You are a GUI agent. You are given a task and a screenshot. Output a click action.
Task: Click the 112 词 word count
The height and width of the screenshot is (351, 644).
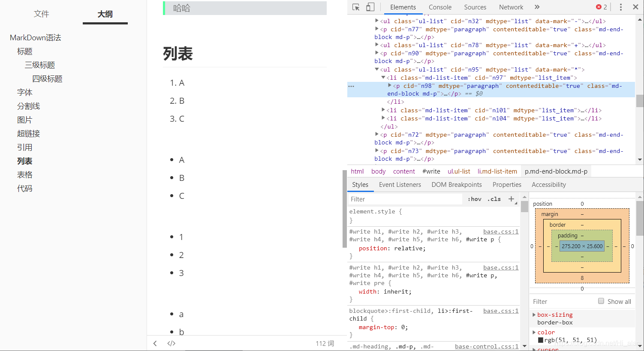(325, 343)
